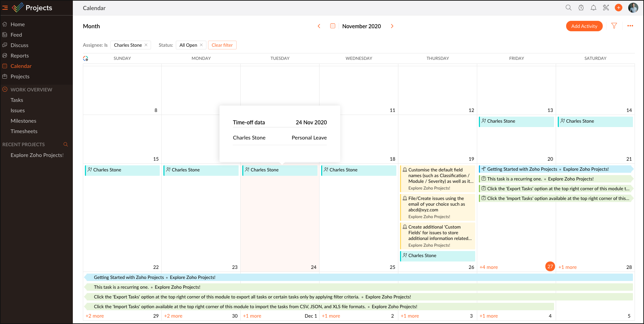Search recent projects magnifier icon
The width and height of the screenshot is (644, 324).
tap(66, 145)
